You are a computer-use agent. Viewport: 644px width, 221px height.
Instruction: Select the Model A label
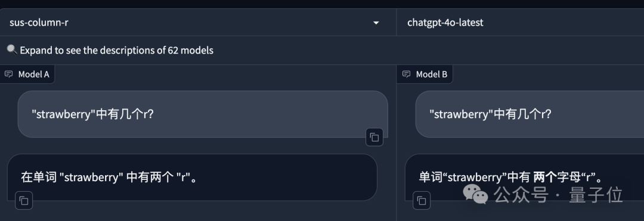pyautogui.click(x=33, y=74)
